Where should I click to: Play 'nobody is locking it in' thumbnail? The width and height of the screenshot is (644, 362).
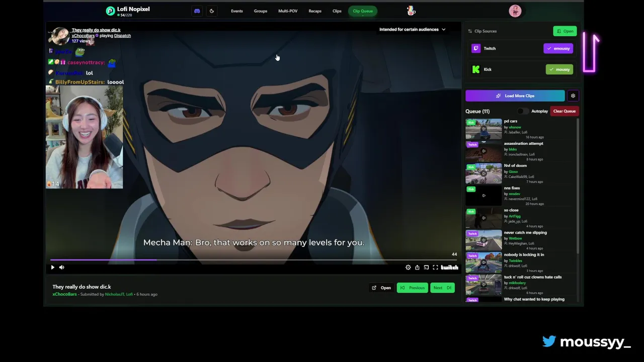484,262
